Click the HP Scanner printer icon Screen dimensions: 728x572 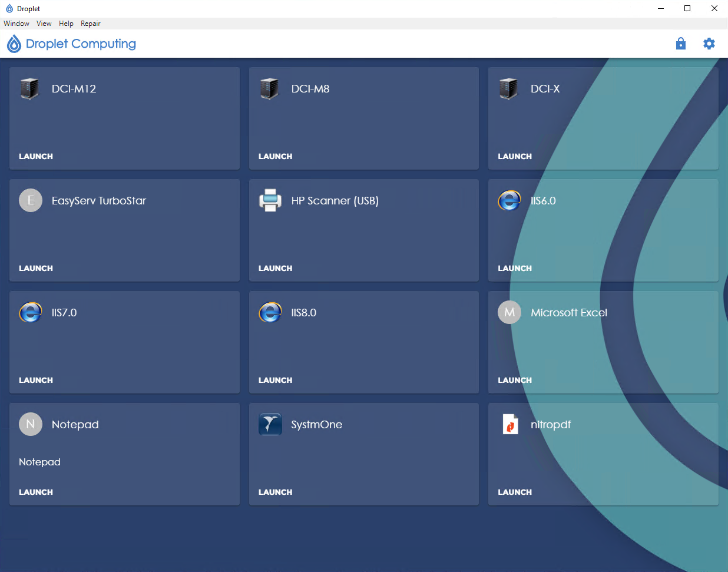tap(270, 200)
